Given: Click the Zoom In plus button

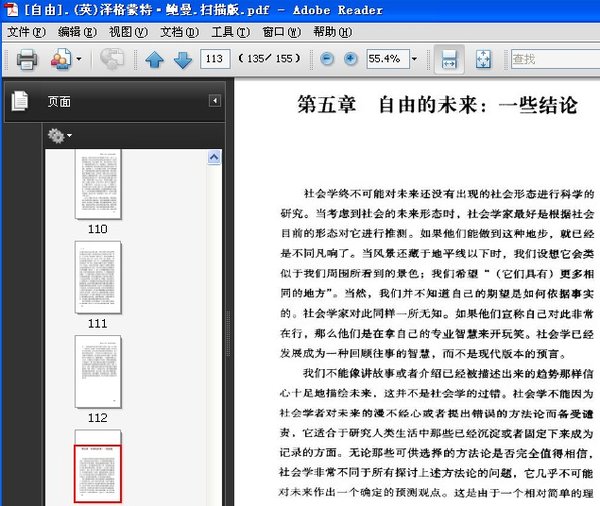Looking at the screenshot, I should [350, 60].
